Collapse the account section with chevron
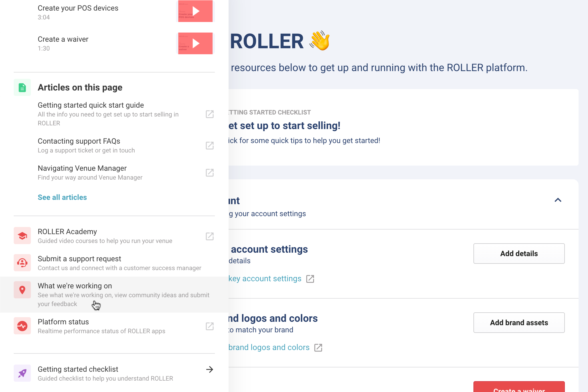The image size is (588, 392). pyautogui.click(x=558, y=200)
